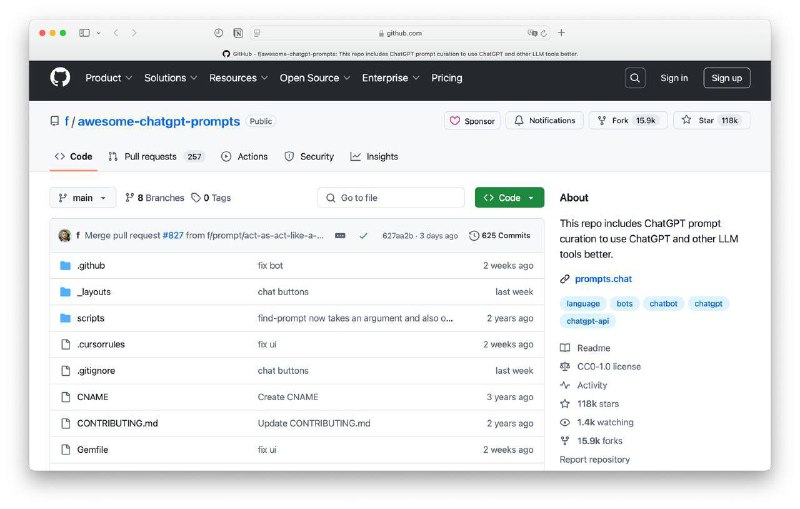This screenshot has width=800, height=509.
Task: Select the bots topic tag
Action: [x=624, y=304]
